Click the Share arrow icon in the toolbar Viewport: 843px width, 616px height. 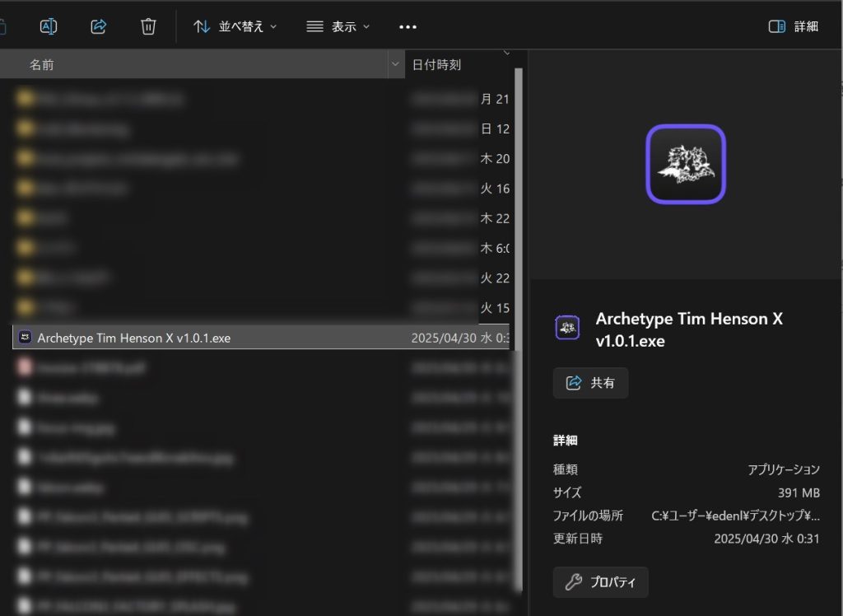[98, 26]
